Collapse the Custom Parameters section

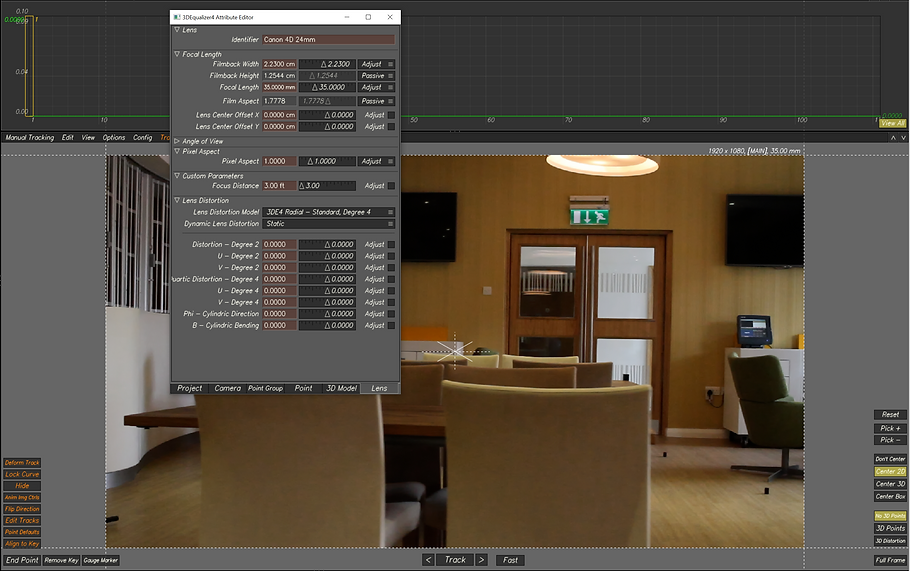177,175
